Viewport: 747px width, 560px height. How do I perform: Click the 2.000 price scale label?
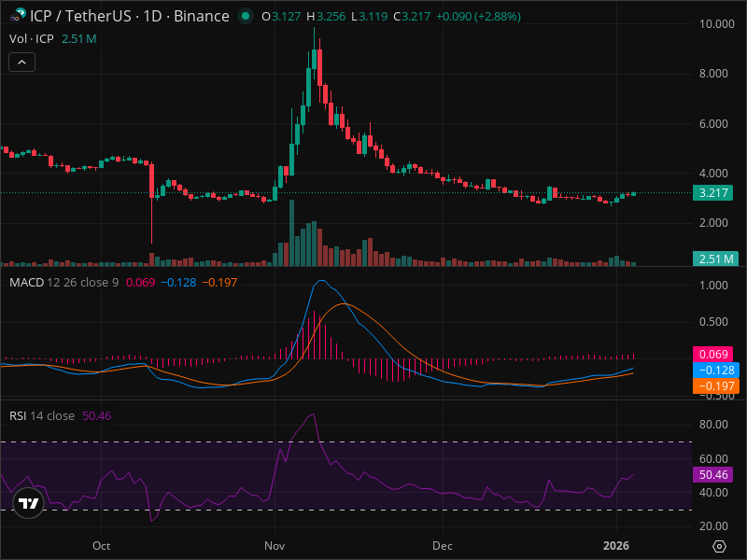pos(713,223)
